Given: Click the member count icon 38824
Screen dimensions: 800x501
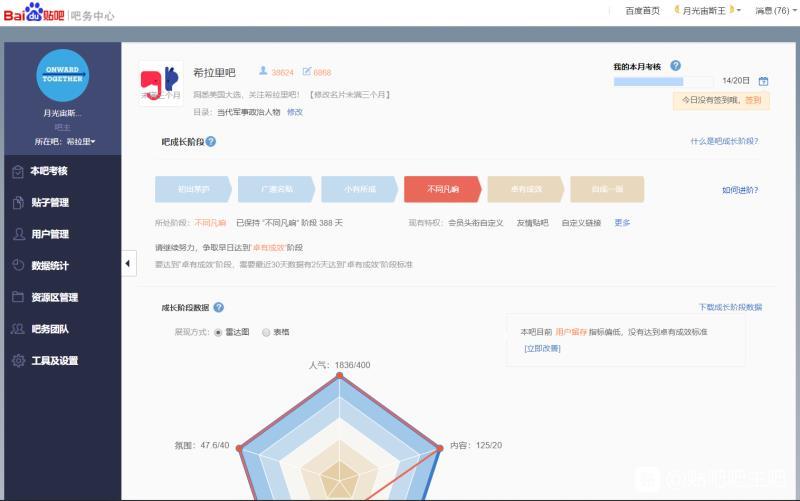Looking at the screenshot, I should (x=264, y=72).
